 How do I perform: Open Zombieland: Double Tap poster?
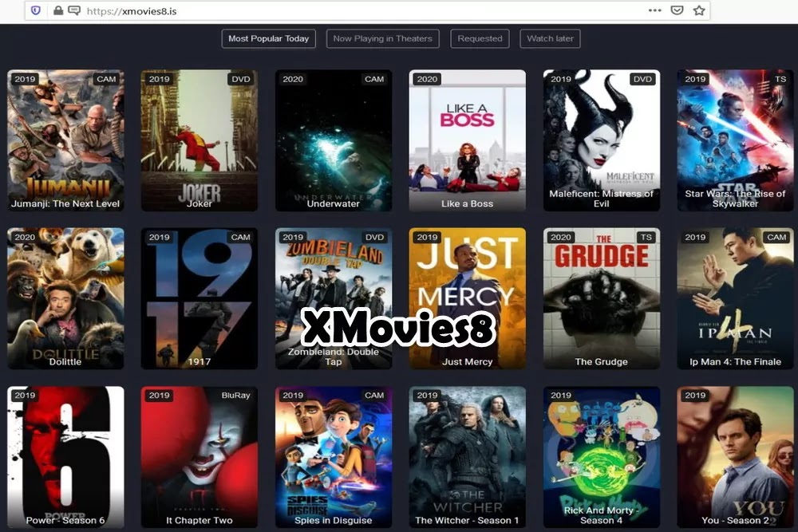[x=334, y=298]
